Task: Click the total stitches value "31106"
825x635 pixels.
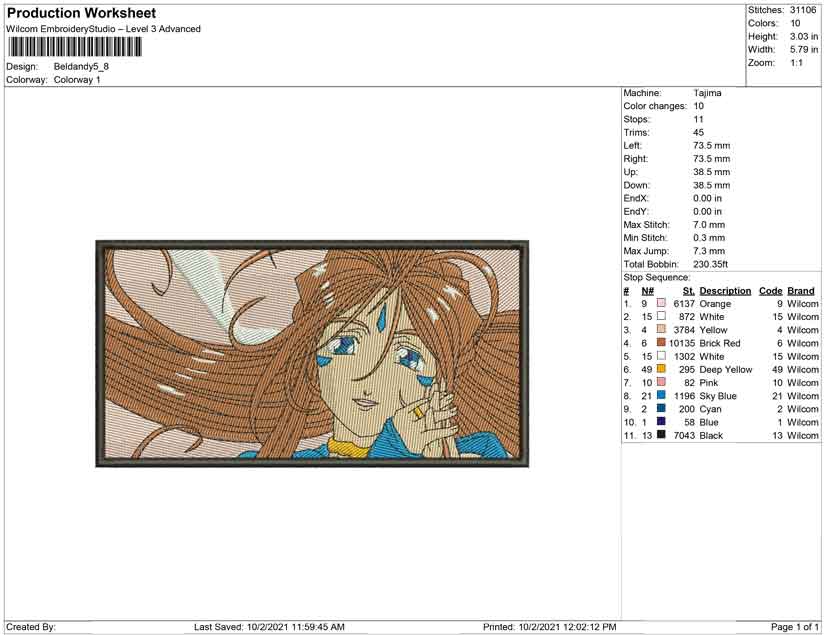Action: pos(803,10)
